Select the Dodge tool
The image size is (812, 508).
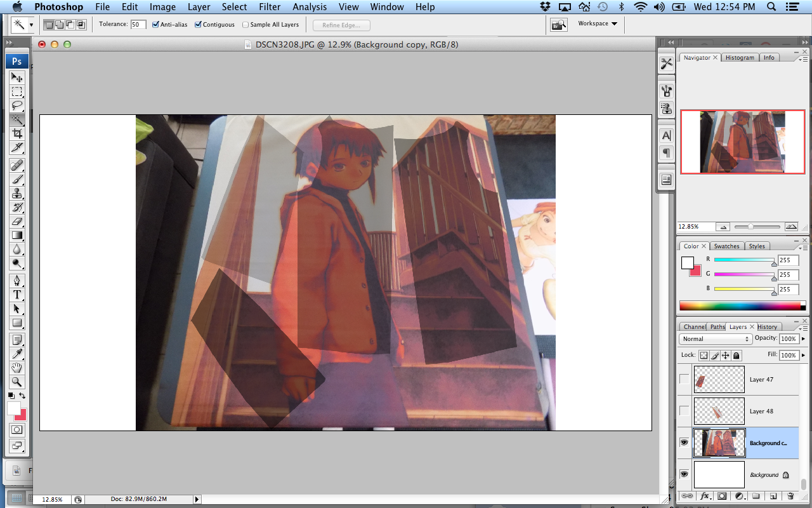17,263
